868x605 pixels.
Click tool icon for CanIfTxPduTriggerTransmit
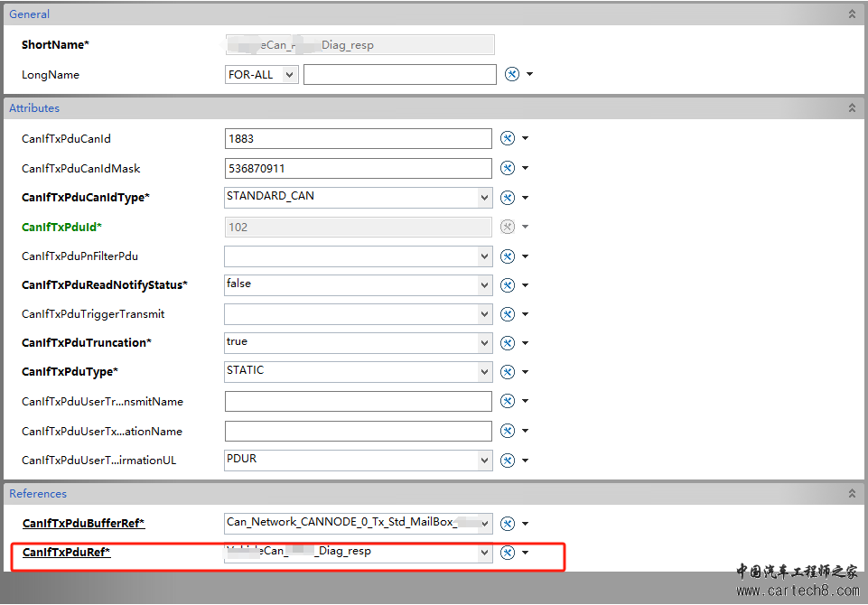(508, 314)
